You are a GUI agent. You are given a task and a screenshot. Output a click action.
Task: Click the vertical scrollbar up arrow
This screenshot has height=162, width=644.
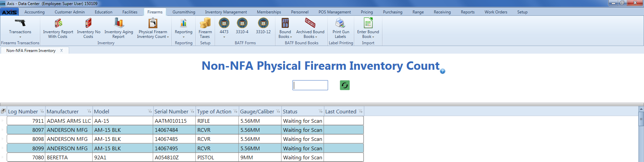pyautogui.click(x=641, y=109)
